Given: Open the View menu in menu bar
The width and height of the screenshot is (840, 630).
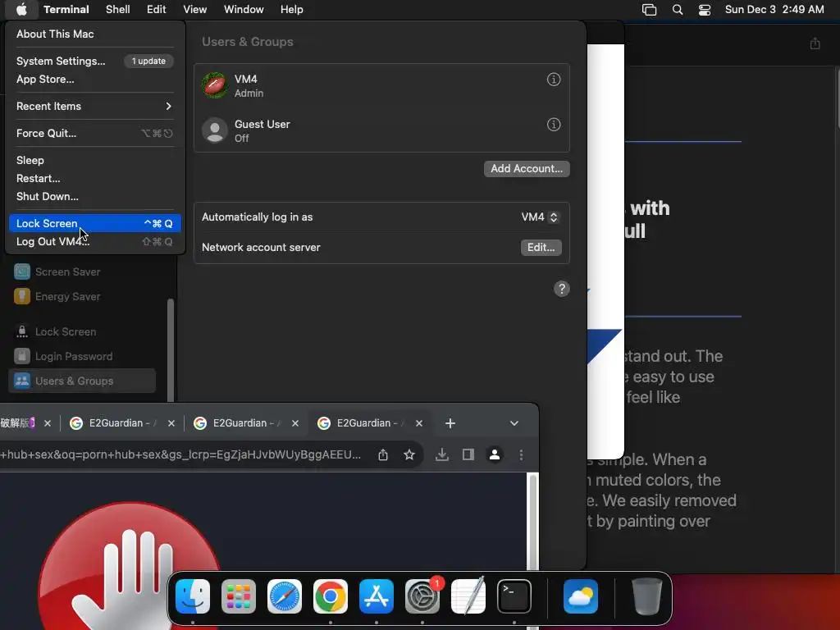Looking at the screenshot, I should 194,9.
